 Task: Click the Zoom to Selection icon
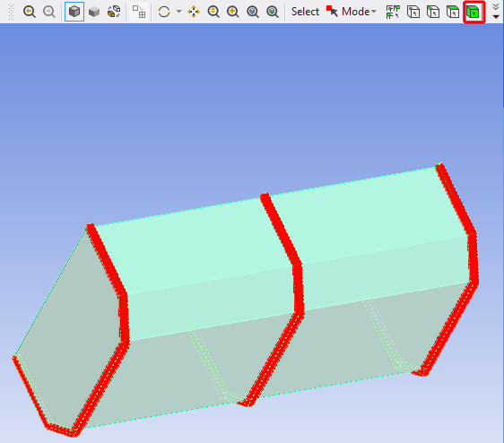click(273, 12)
